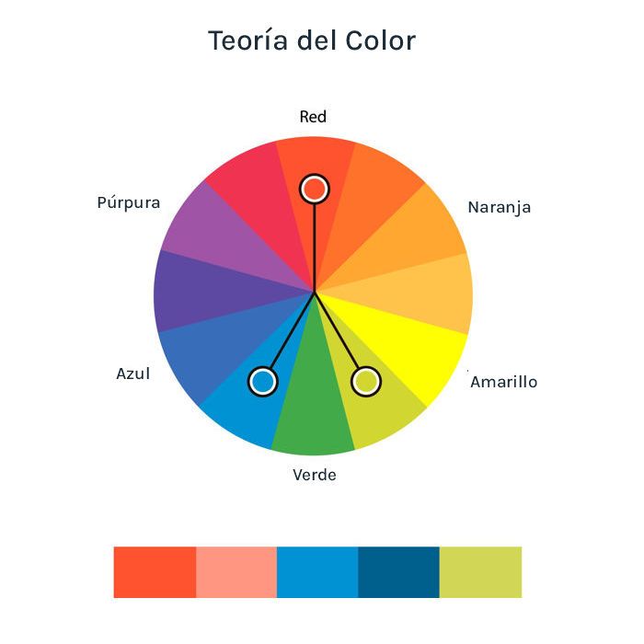
Task: Pick the salmon pink palette swatch
Action: coord(236,572)
